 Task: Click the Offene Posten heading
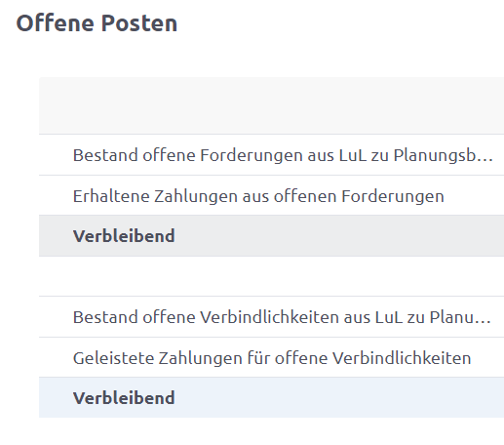coord(97,23)
